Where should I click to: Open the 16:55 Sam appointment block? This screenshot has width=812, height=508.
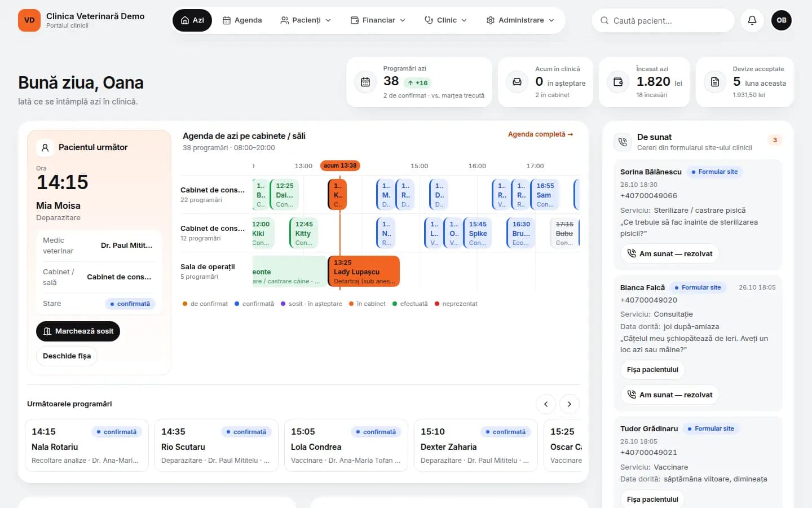[x=546, y=195]
